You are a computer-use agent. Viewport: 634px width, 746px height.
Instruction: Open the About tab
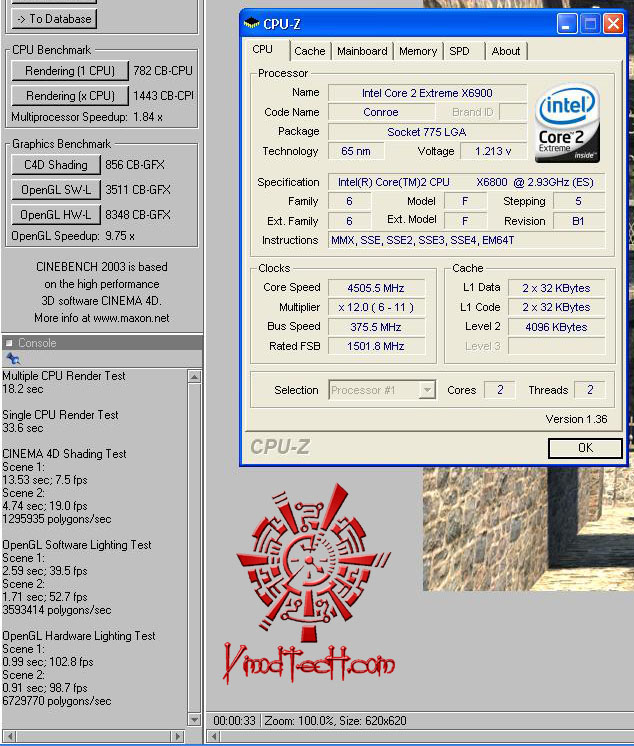[506, 51]
